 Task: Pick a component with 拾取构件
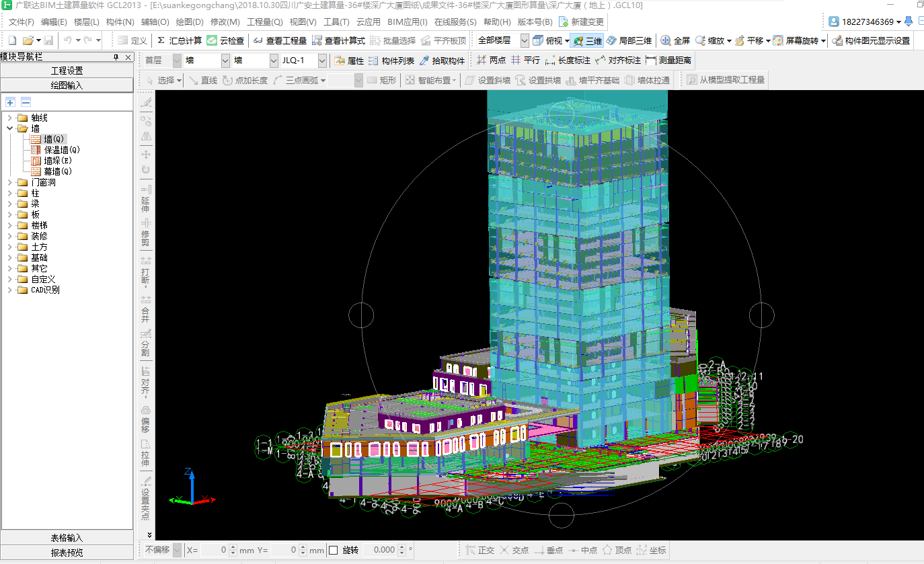pyautogui.click(x=442, y=61)
